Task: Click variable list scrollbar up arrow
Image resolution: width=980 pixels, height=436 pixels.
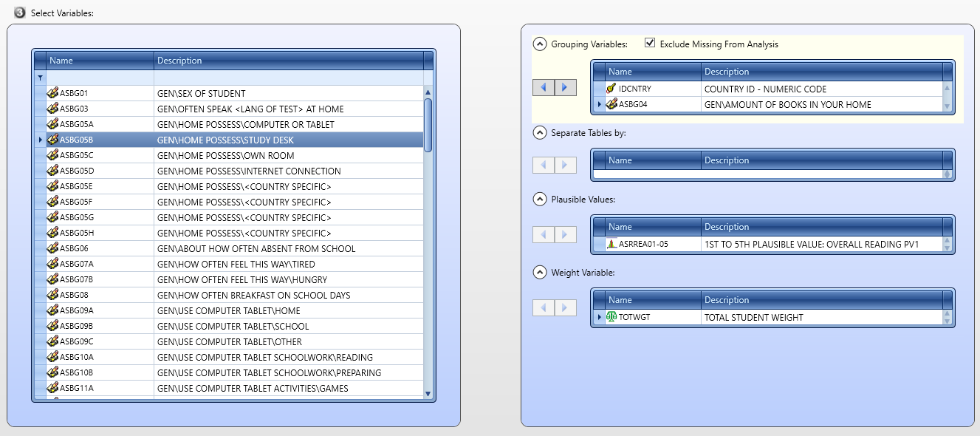Action: (428, 92)
